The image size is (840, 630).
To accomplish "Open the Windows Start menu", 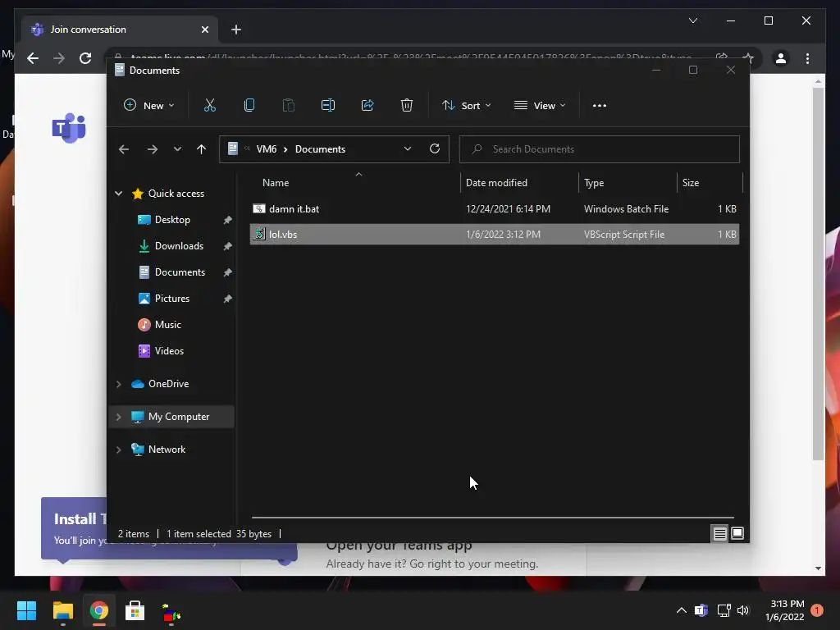I will point(26,610).
